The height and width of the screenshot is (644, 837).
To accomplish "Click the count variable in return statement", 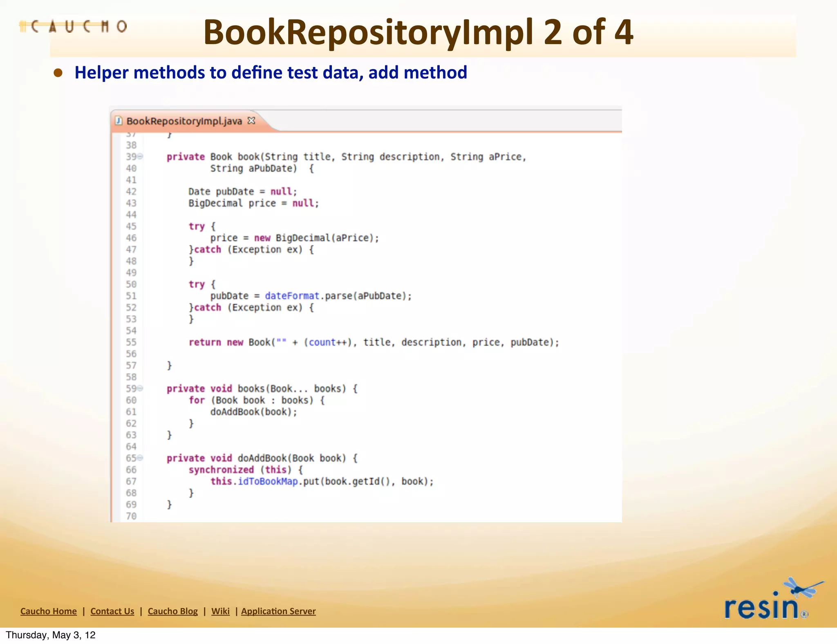I will 322,342.
